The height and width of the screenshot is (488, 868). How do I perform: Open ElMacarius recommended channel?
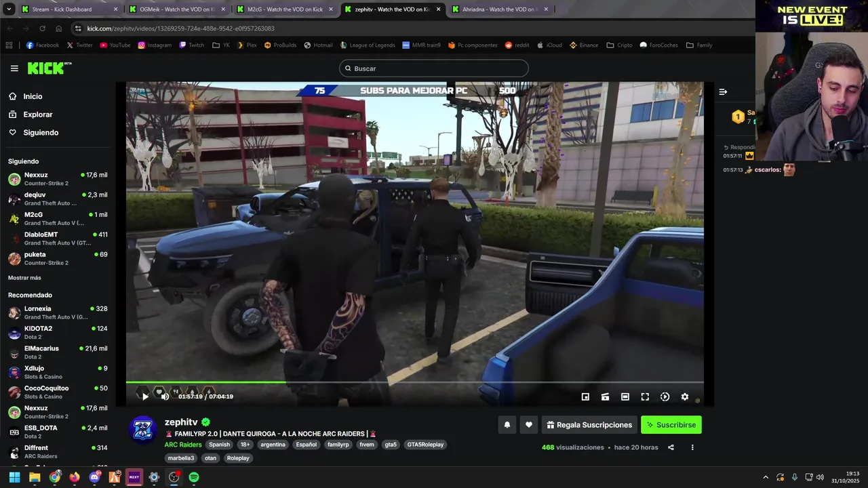point(58,352)
